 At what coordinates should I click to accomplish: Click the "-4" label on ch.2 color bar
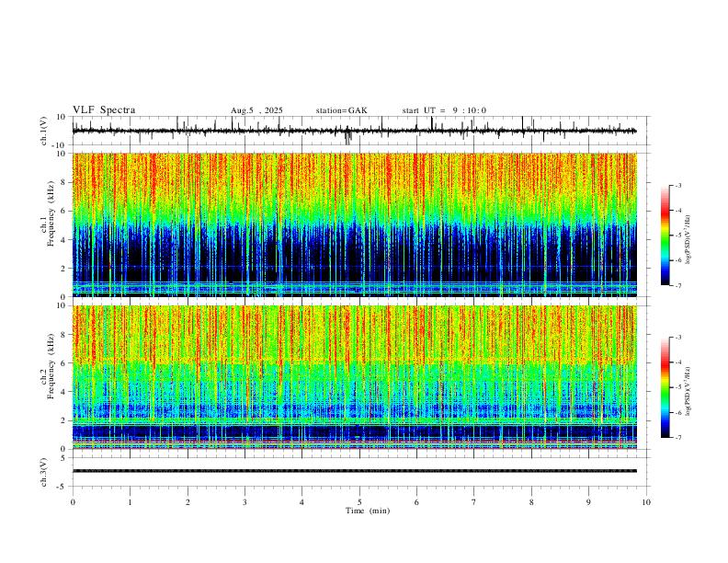click(678, 362)
